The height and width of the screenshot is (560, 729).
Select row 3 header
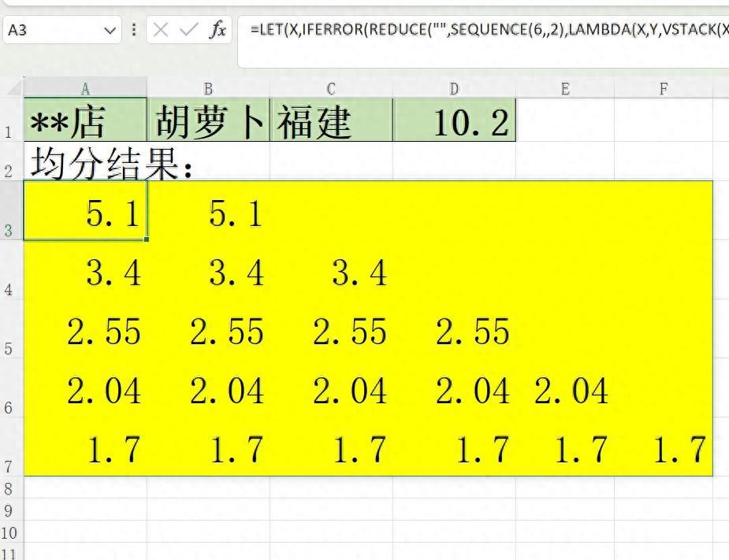click(x=12, y=210)
